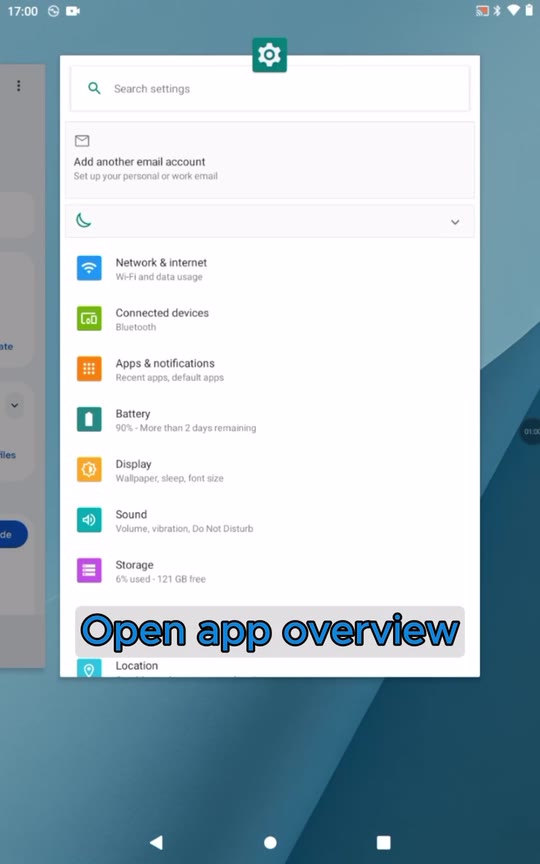
Task: Switch to the partially visible left app card
Action: click(22, 366)
